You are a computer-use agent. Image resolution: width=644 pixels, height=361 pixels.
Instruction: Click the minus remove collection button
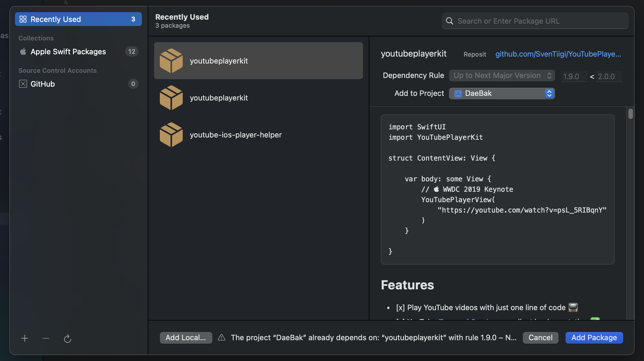pyautogui.click(x=46, y=338)
